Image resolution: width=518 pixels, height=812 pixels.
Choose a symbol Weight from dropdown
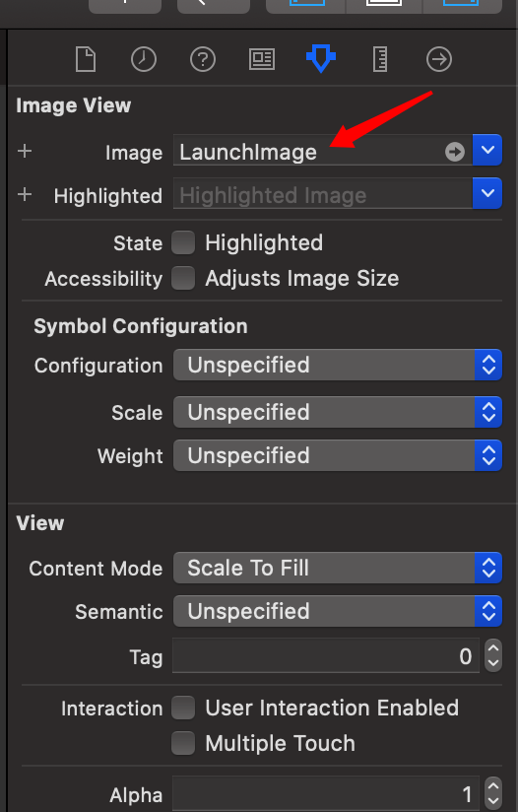click(338, 455)
